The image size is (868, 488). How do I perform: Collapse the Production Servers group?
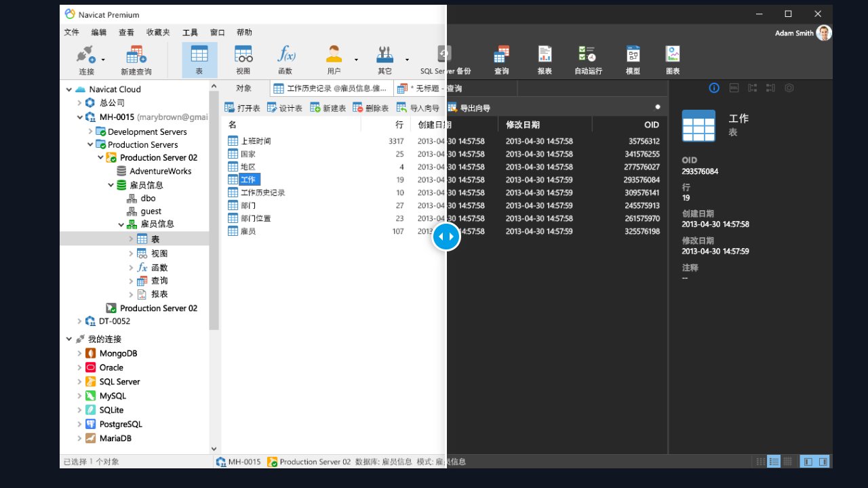(x=90, y=144)
